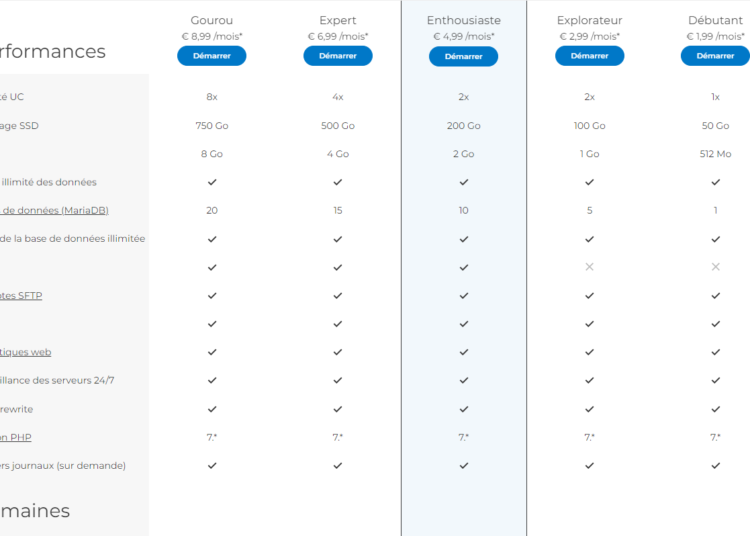Open the PHP version link
The height and width of the screenshot is (536, 750).
coord(16,437)
